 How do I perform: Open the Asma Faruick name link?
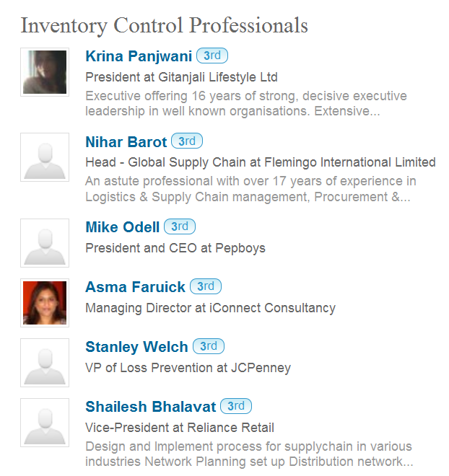(x=135, y=287)
